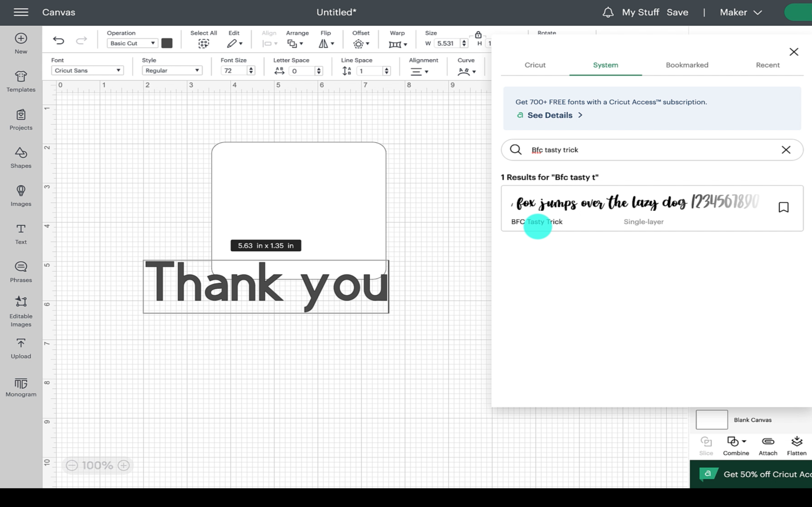
Task: Expand the Font dropdown showing Cricut Sans
Action: (87, 70)
